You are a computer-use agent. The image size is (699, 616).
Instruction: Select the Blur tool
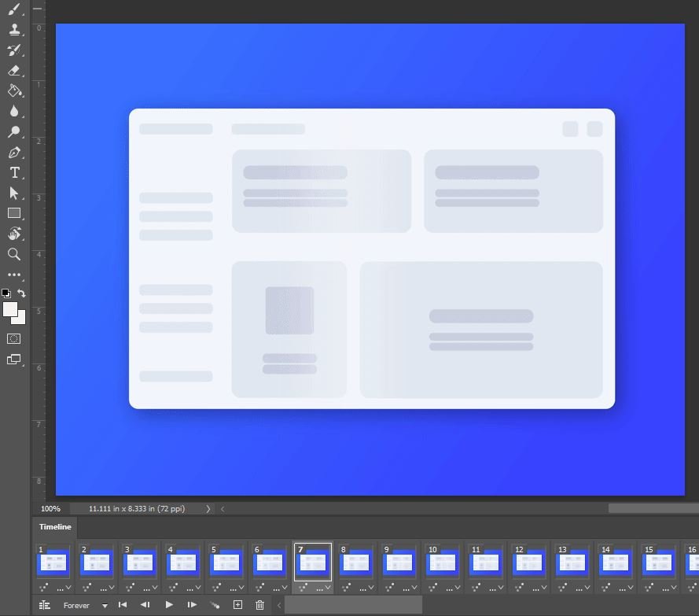[14, 111]
